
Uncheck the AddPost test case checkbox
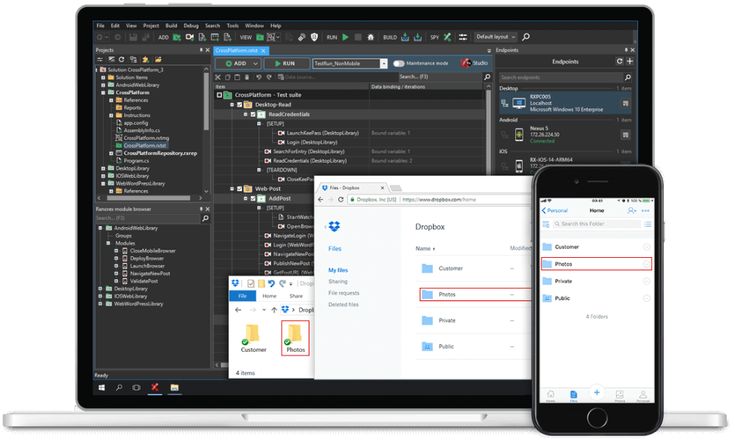[x=253, y=199]
